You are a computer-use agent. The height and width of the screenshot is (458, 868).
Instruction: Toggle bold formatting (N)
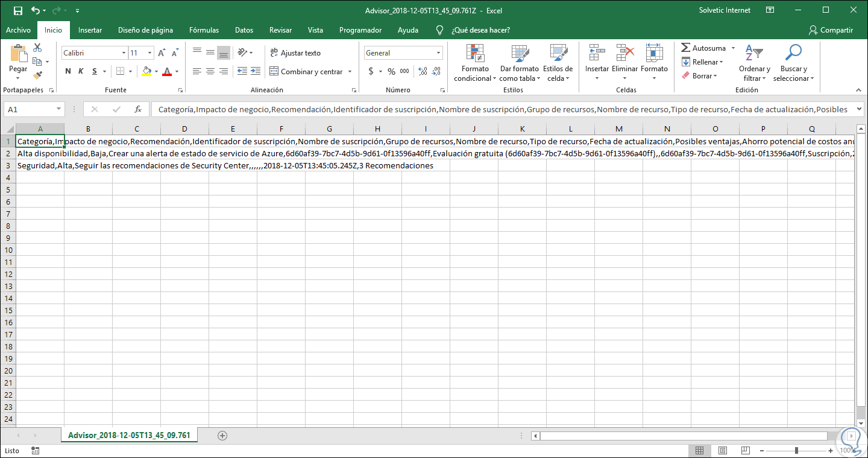click(x=68, y=71)
